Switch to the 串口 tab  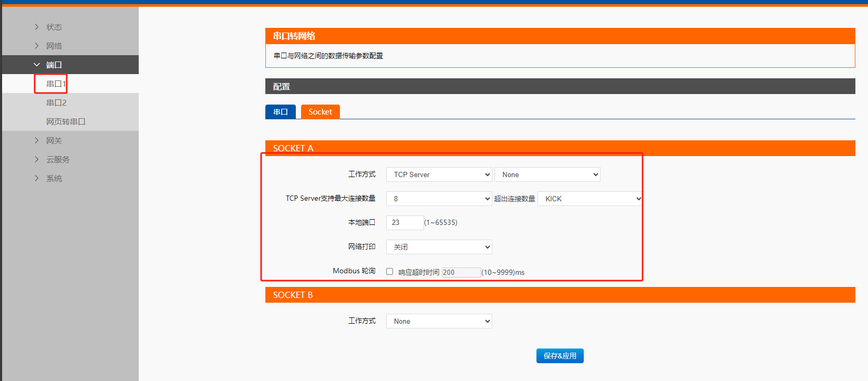click(x=281, y=112)
